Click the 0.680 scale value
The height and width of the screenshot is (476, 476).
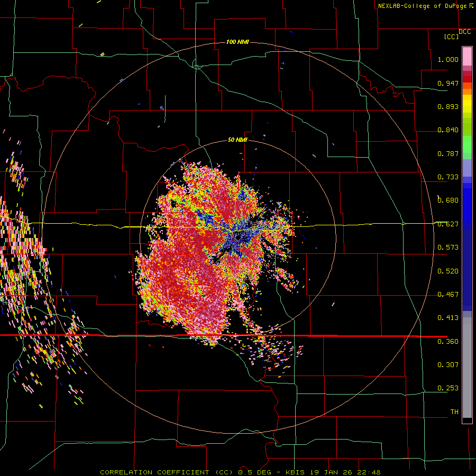point(448,200)
